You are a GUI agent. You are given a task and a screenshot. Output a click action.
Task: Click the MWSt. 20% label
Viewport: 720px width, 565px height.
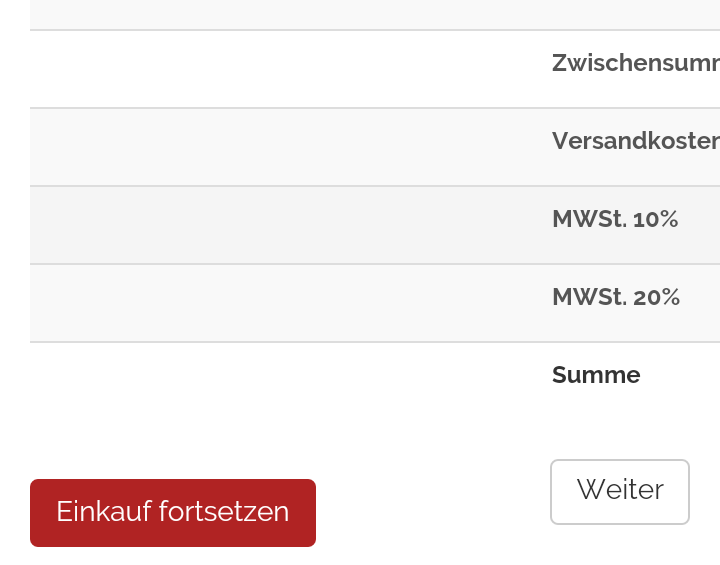point(616,297)
